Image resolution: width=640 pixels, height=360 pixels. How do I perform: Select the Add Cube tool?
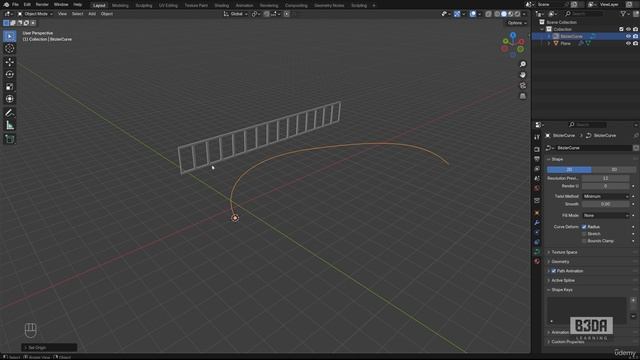pyautogui.click(x=10, y=139)
